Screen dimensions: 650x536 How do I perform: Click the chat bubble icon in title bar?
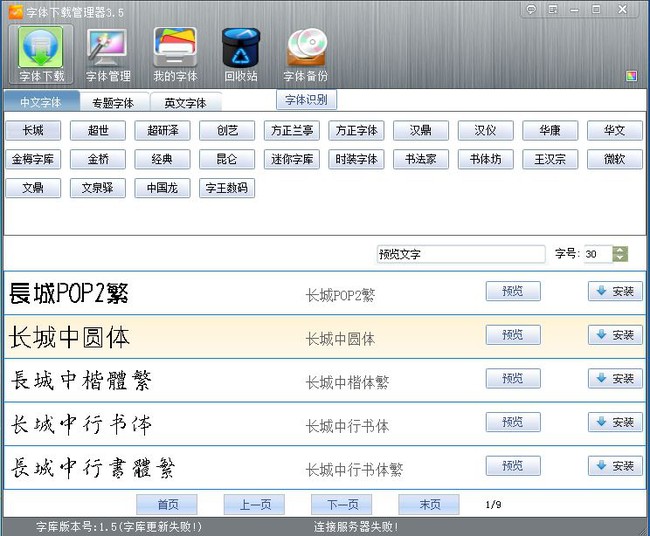pyautogui.click(x=531, y=9)
